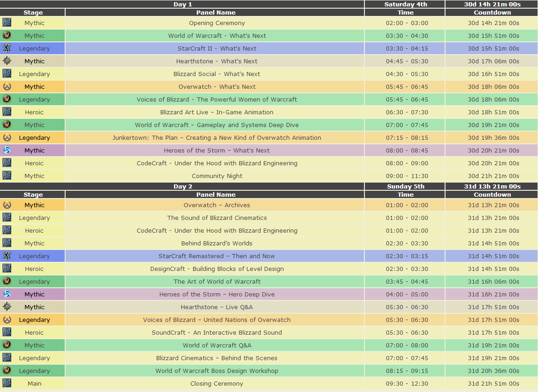Click the '31d 16h 21m 00s' countdown
Image resolution: width=538 pixels, height=392 pixels.
[493, 294]
